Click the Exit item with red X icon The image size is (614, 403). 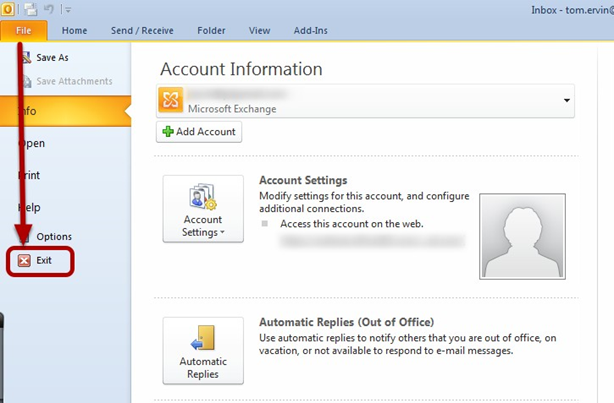point(40,260)
